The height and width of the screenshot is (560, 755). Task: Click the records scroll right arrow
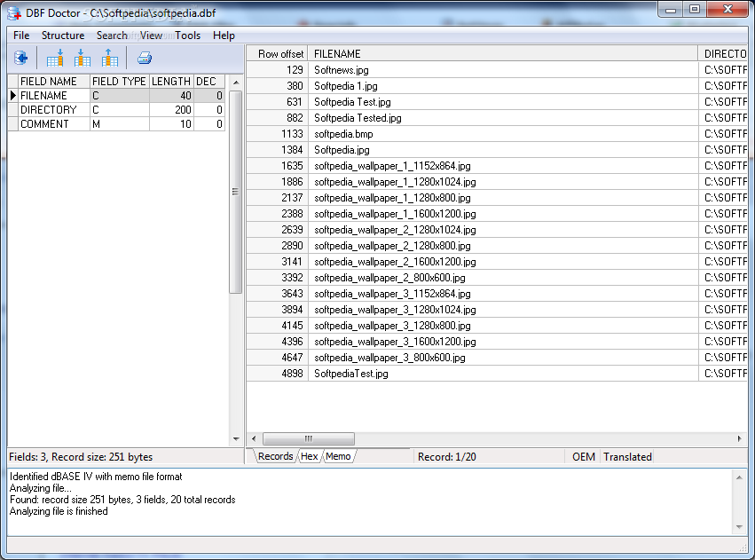click(740, 438)
